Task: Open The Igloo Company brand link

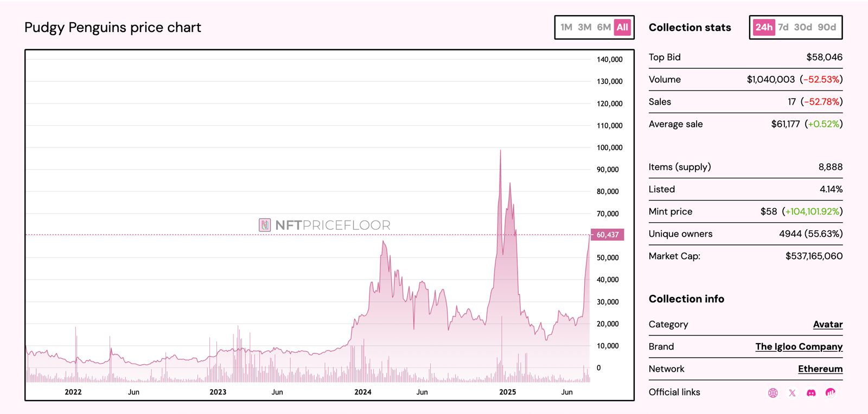Action: (799, 347)
